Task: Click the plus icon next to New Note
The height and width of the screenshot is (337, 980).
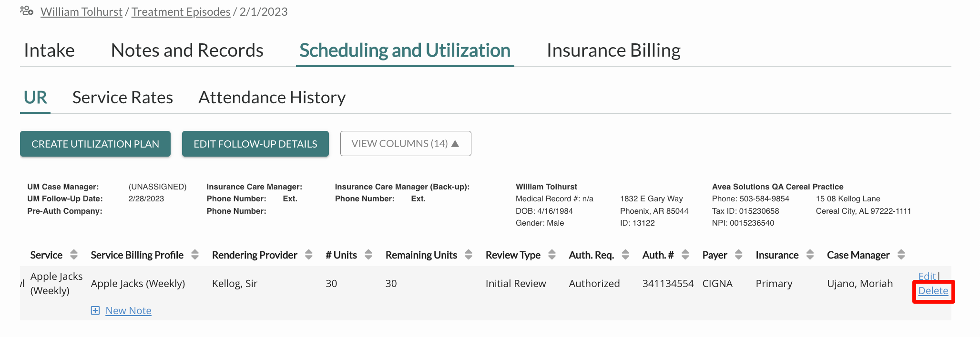Action: 95,310
